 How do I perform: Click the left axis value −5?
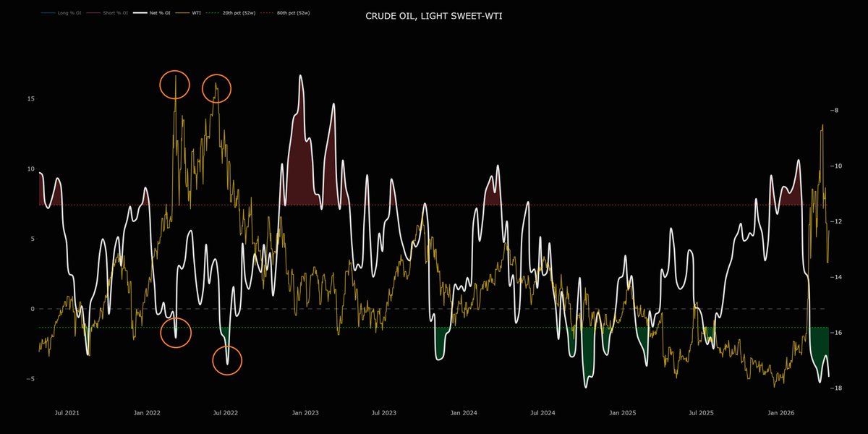click(31, 379)
